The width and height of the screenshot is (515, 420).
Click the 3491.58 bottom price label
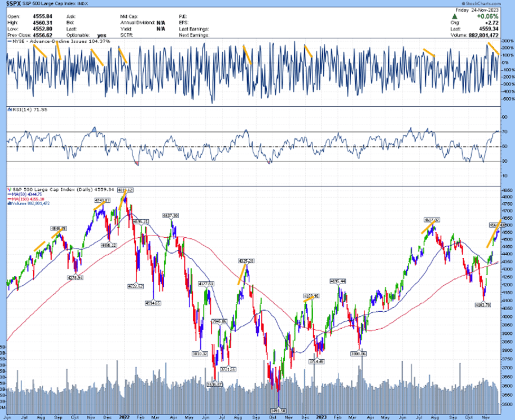[278, 410]
